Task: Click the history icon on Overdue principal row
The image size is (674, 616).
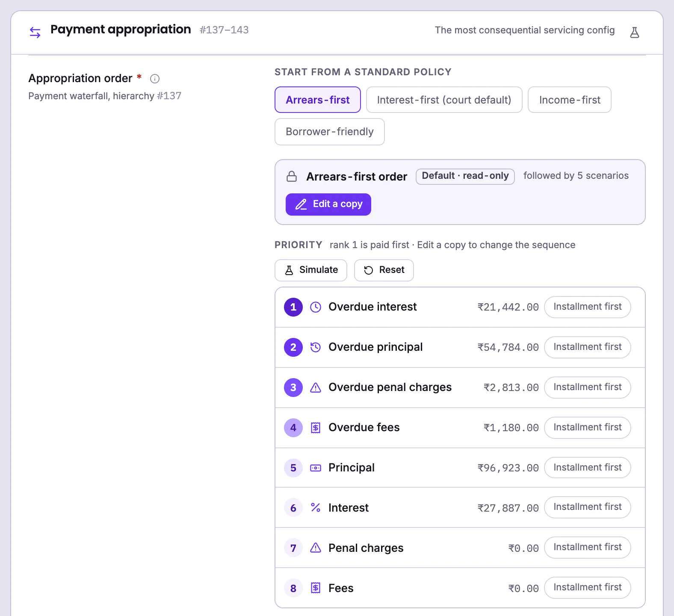Action: pos(316,347)
